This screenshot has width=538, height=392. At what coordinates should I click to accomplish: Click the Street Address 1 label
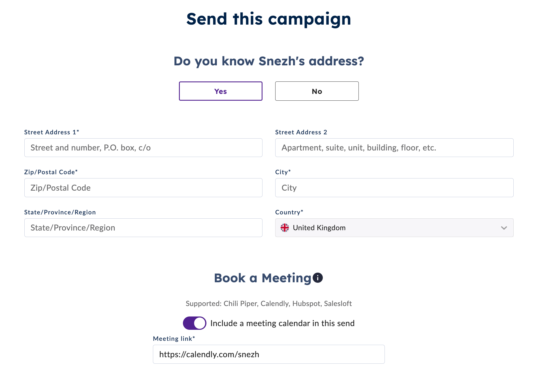52,132
